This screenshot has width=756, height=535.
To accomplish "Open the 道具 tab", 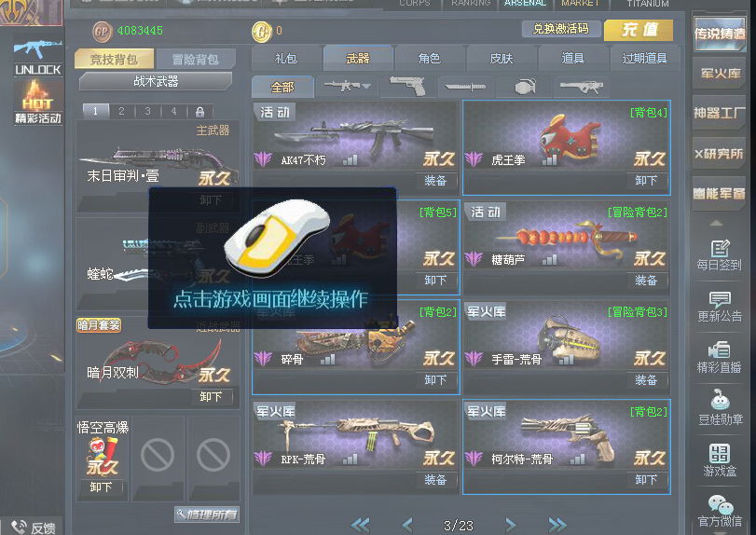I will (x=573, y=59).
